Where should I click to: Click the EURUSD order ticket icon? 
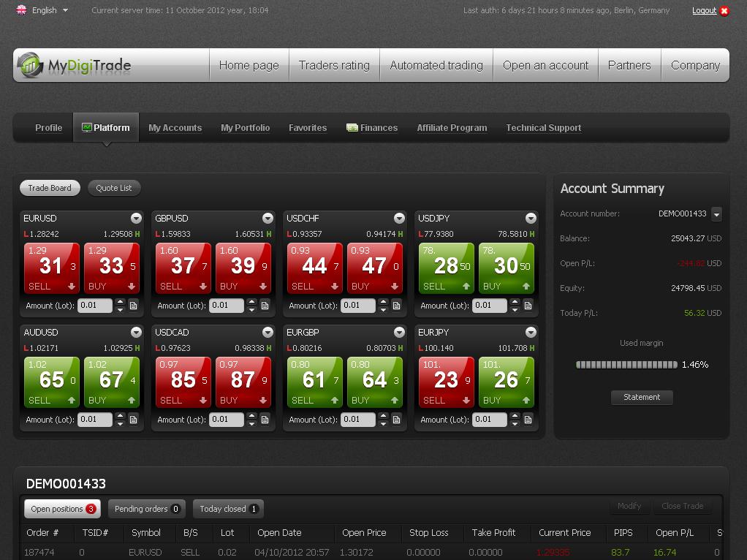[133, 306]
